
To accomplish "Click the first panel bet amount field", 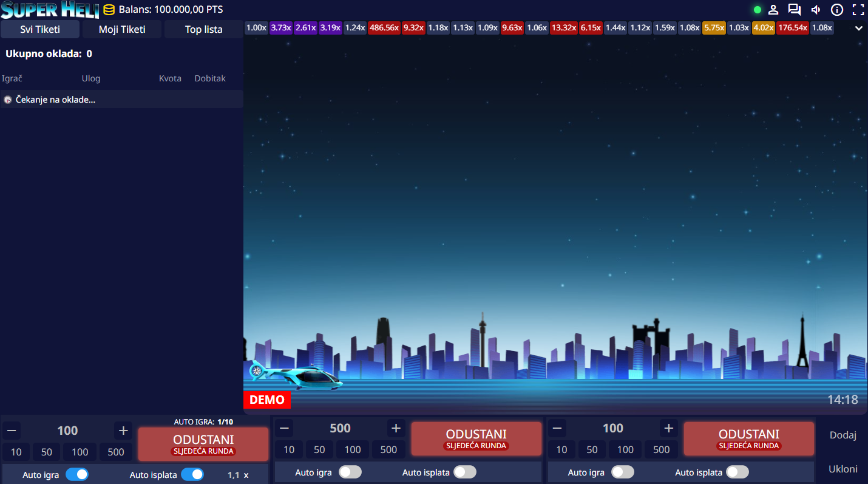I will click(x=67, y=431).
